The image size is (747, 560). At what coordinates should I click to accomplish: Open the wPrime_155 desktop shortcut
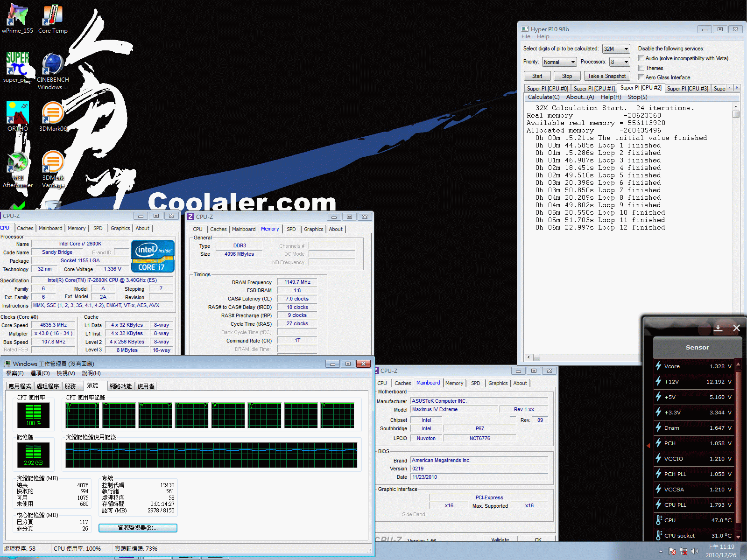point(17,19)
